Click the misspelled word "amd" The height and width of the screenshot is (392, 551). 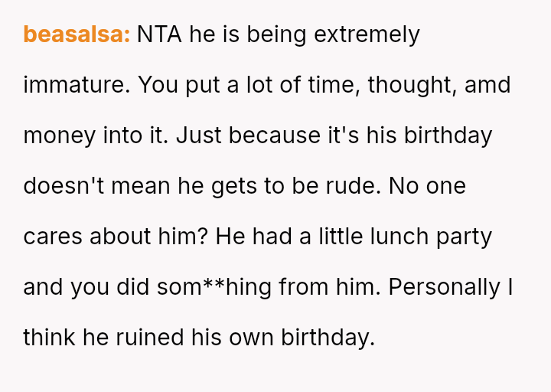(487, 85)
